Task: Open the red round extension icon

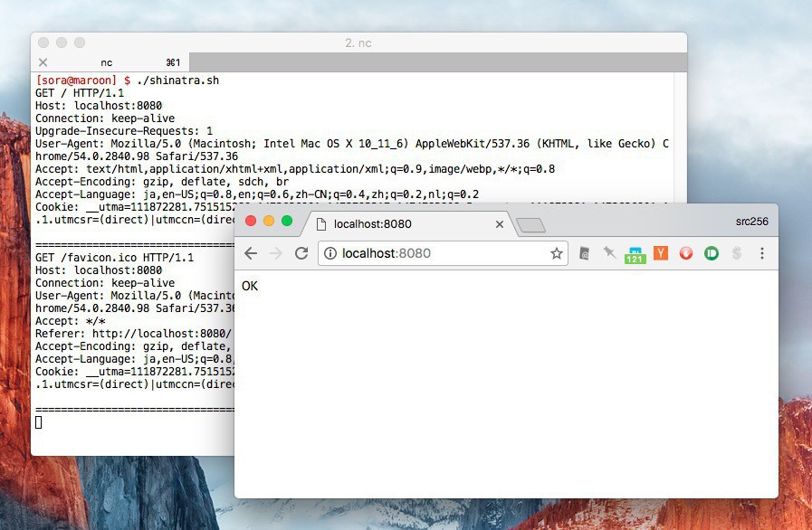Action: [686, 253]
